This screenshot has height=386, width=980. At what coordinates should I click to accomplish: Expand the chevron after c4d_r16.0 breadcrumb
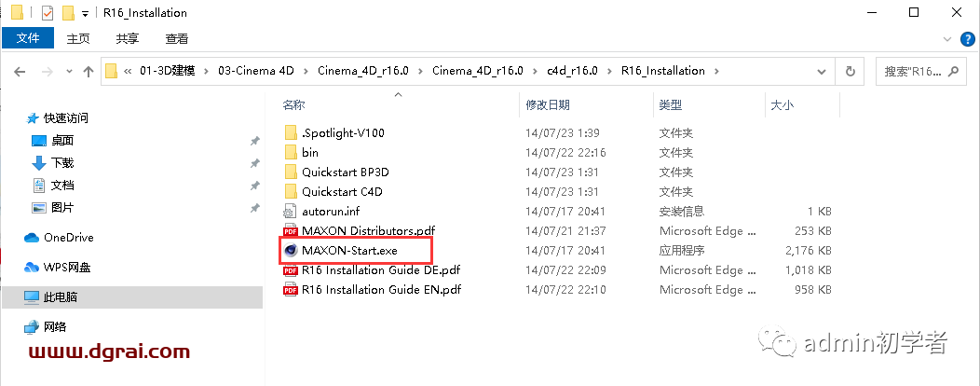(x=609, y=71)
